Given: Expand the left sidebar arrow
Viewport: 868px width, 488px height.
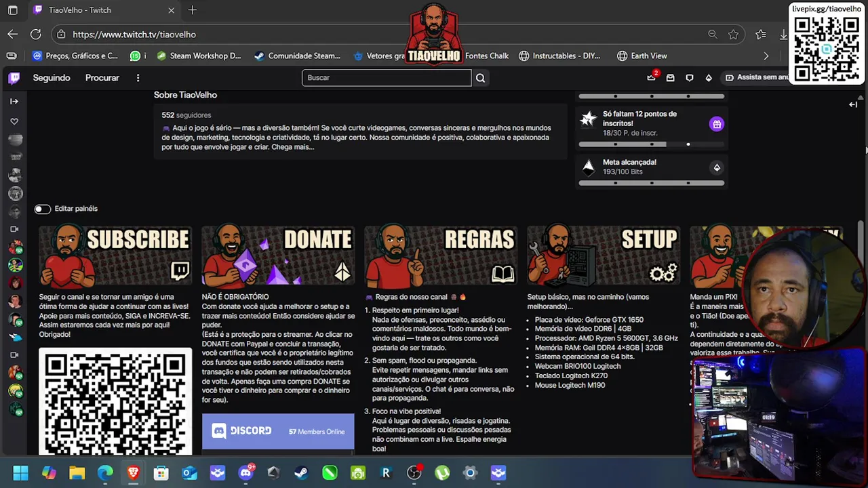Looking at the screenshot, I should point(14,101).
